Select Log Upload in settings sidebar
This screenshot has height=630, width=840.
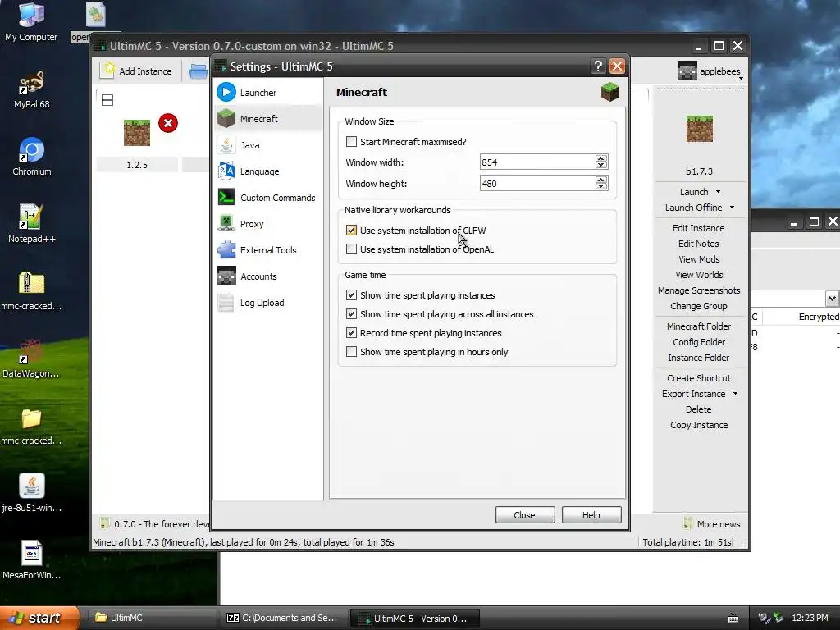click(x=268, y=303)
